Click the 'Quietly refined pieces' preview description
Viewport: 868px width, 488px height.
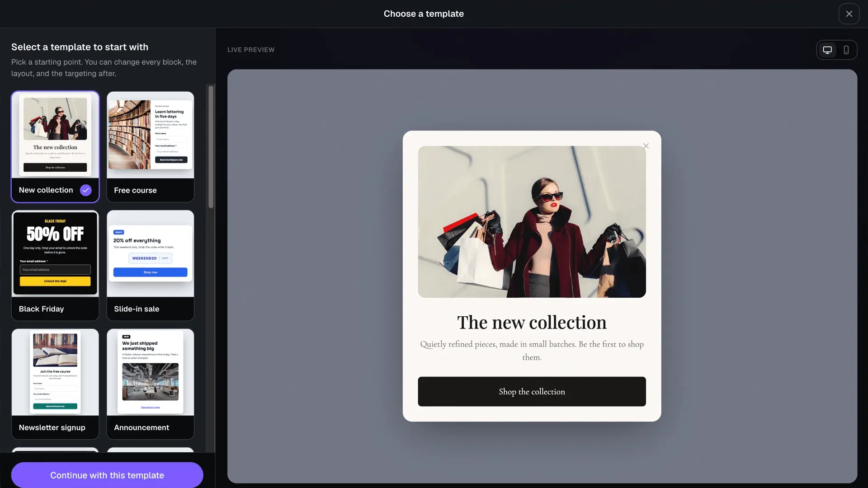(532, 351)
